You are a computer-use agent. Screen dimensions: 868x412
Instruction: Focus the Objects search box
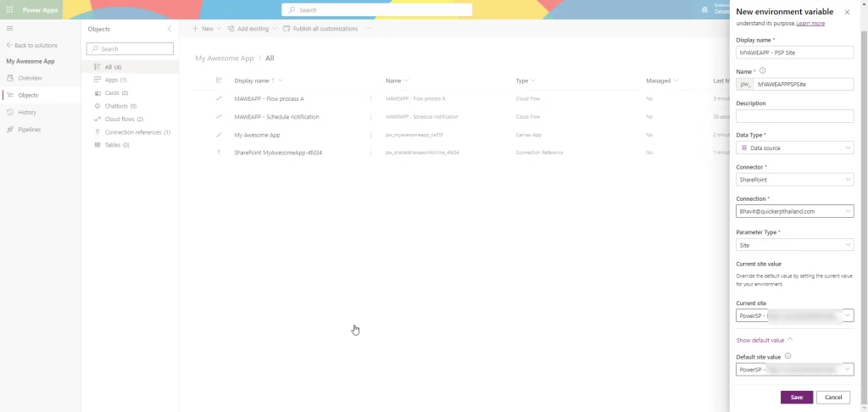tap(130, 48)
